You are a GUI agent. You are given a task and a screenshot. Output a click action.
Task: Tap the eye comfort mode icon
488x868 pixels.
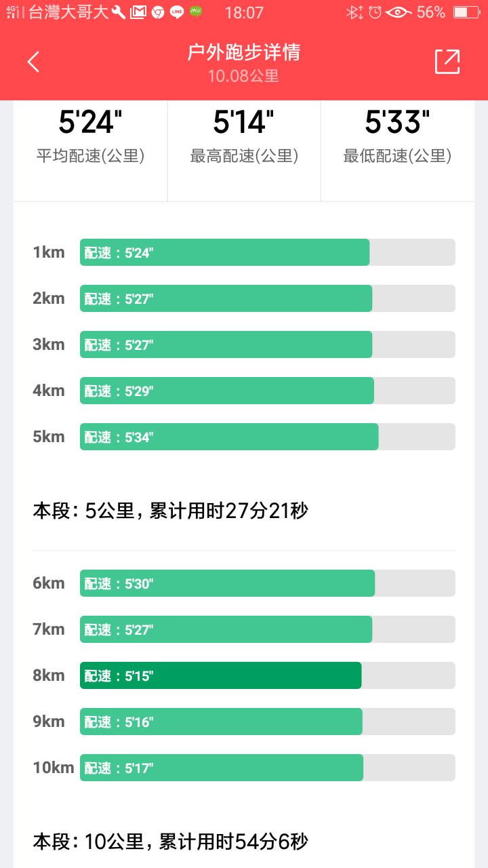pos(400,12)
